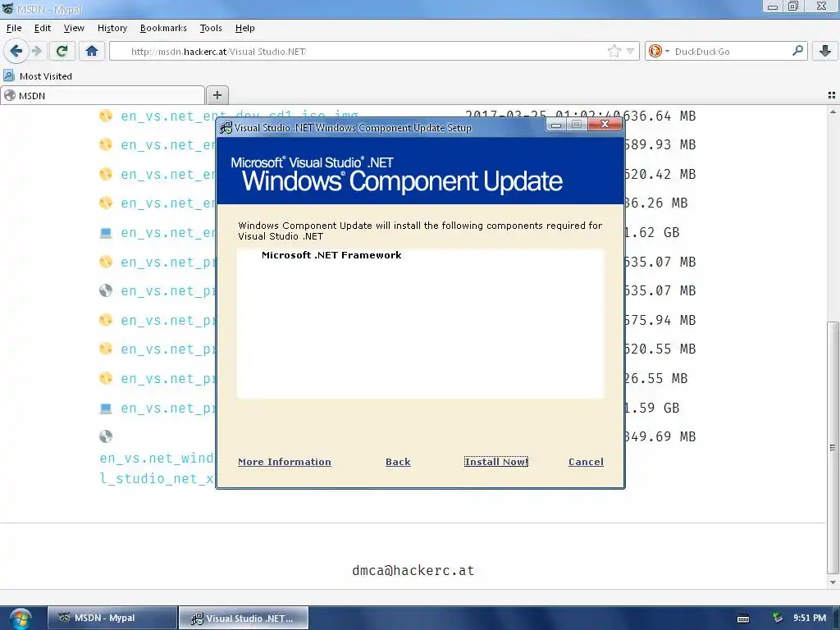Open the View menu
840x630 pixels.
[x=73, y=28]
